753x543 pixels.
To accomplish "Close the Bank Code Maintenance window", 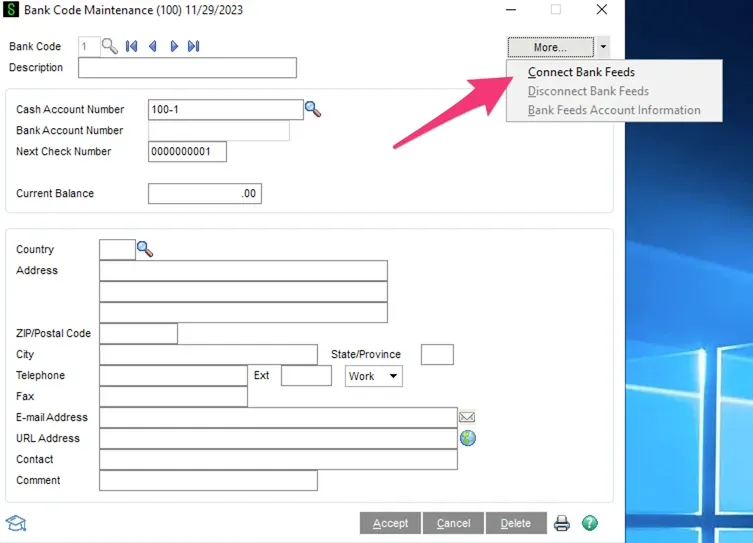I will 602,10.
